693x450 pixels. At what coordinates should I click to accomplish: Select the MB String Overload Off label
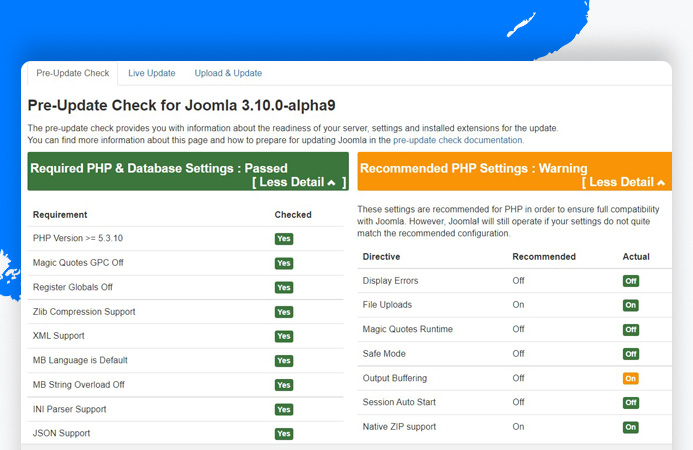click(x=79, y=385)
